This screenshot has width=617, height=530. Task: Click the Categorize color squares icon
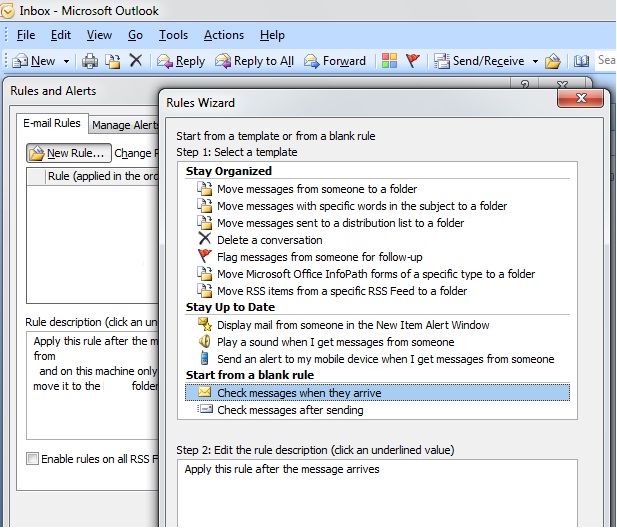tap(389, 61)
